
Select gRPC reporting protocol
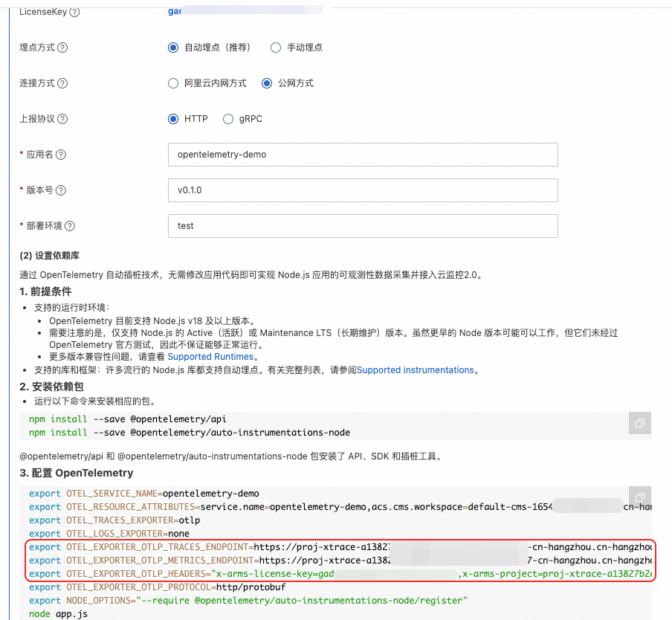coord(228,119)
